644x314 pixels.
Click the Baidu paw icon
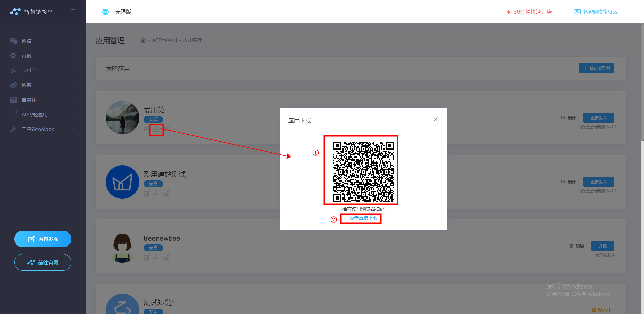13,56
